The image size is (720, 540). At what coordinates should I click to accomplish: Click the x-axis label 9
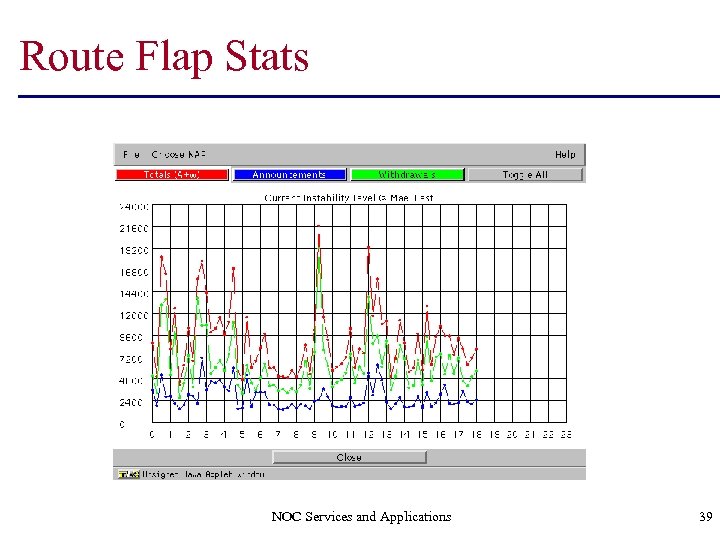pos(314,434)
